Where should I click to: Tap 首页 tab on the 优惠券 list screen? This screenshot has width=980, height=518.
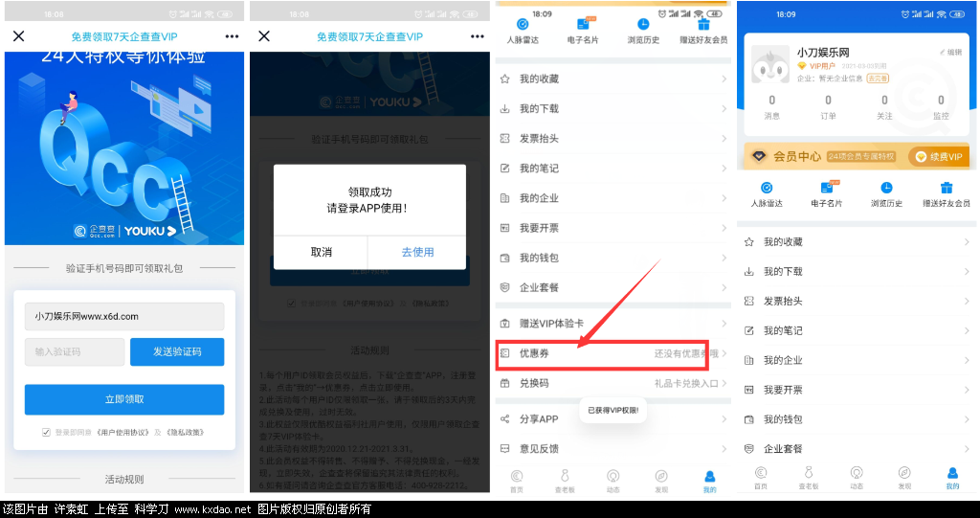coord(516,480)
